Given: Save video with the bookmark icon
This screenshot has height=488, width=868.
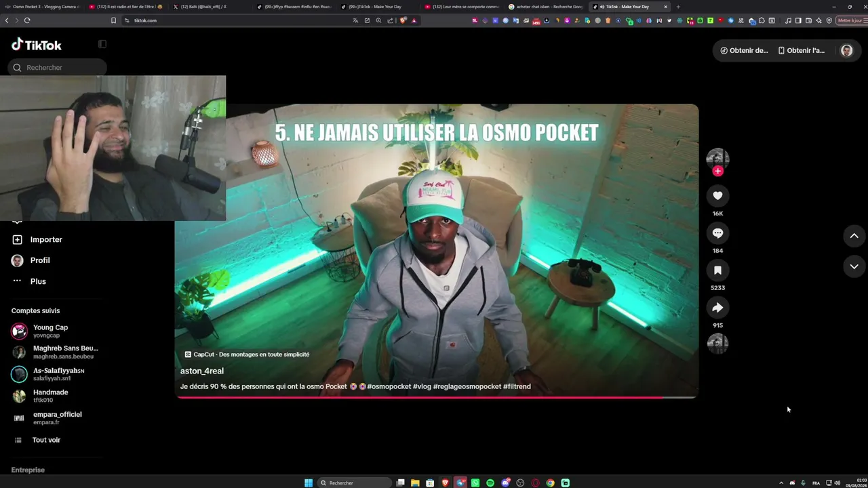Looking at the screenshot, I should point(717,270).
